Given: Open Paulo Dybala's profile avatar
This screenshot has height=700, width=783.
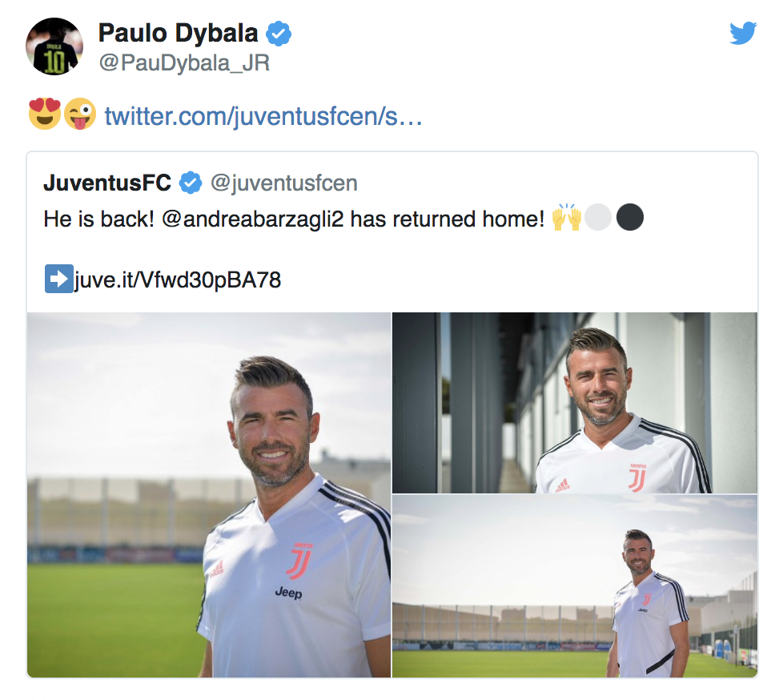Looking at the screenshot, I should [x=54, y=46].
